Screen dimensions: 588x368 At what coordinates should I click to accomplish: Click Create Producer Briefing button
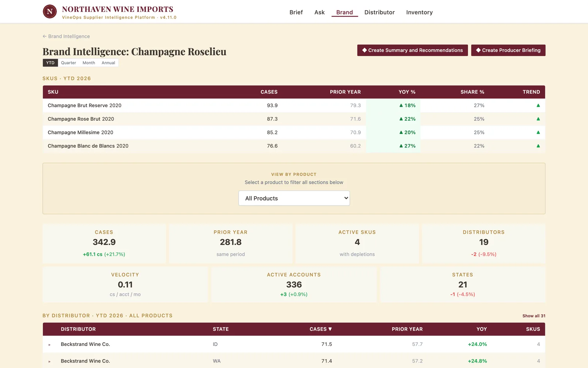508,50
